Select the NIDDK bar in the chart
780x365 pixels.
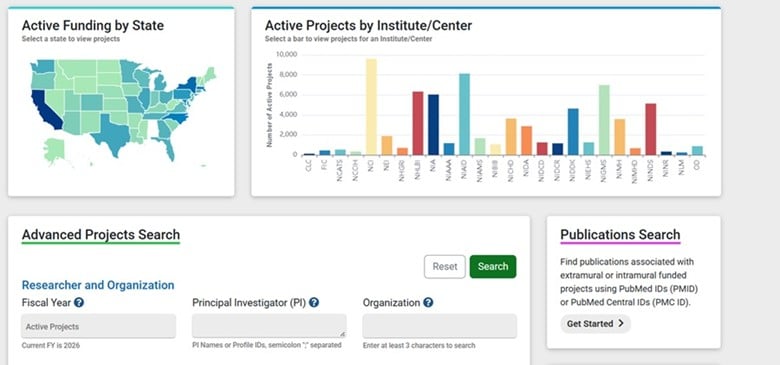click(x=573, y=132)
